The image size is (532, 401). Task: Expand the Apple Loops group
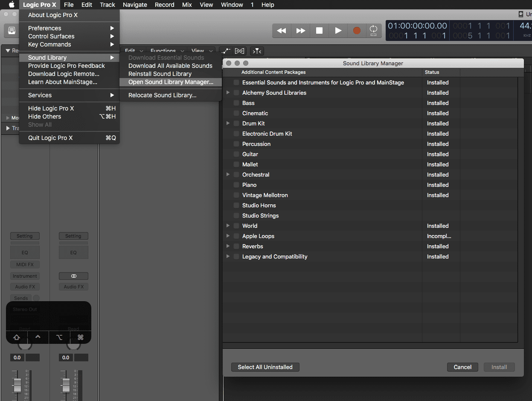coord(228,236)
